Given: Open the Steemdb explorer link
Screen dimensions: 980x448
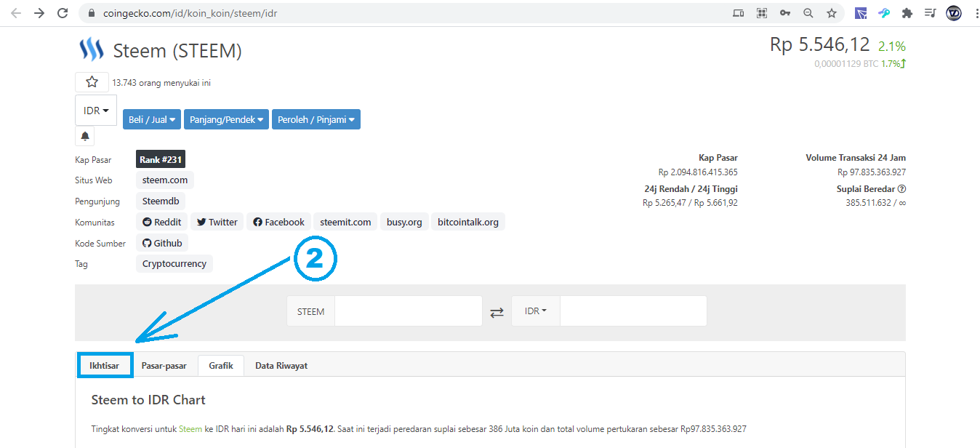Looking at the screenshot, I should [161, 201].
